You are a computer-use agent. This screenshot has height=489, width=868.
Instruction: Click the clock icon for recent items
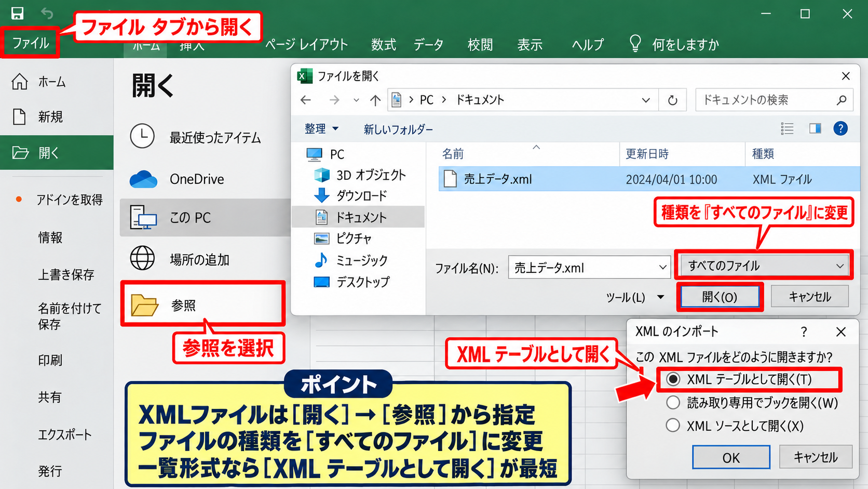(x=142, y=137)
